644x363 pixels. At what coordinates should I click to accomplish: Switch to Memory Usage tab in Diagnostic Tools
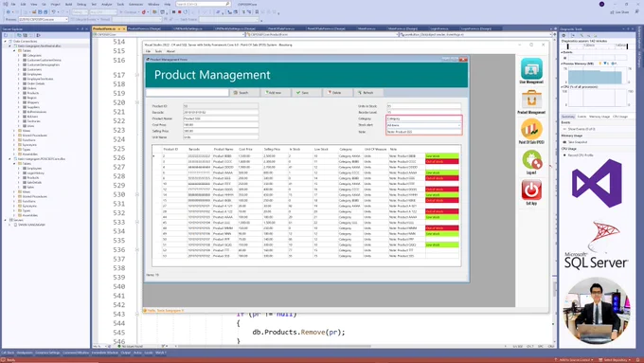pos(599,117)
